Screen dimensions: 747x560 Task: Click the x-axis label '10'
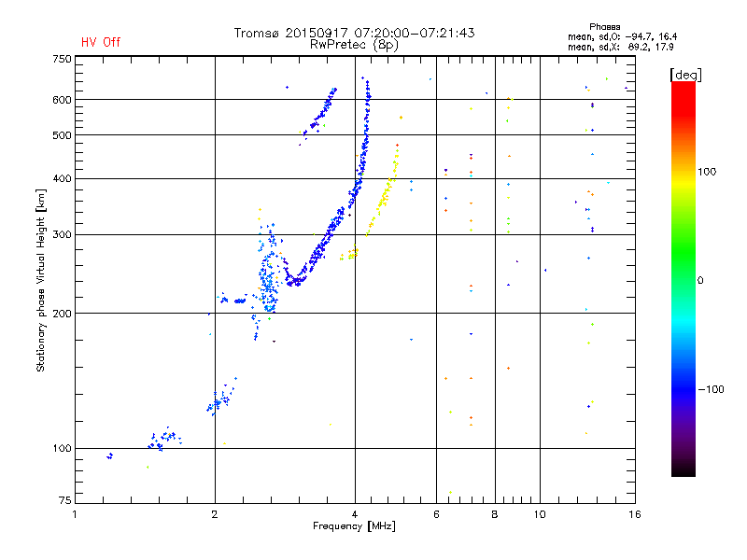point(540,514)
